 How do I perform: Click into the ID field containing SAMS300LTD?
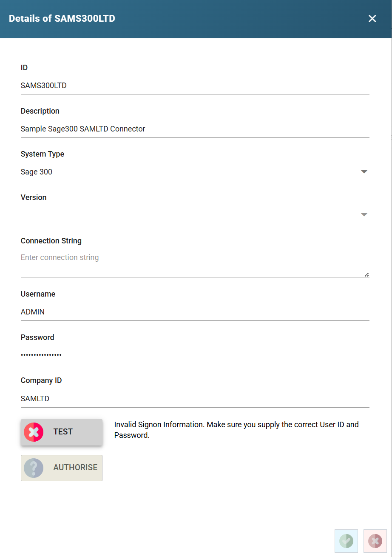point(195,86)
